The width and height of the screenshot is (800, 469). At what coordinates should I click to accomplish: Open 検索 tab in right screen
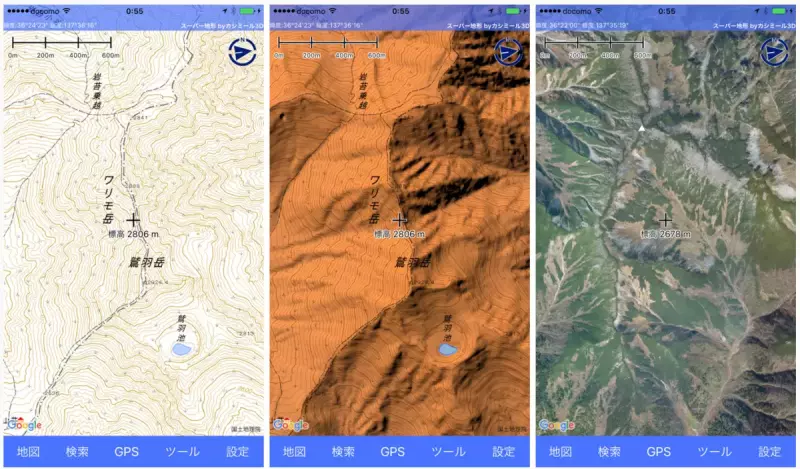click(x=609, y=452)
